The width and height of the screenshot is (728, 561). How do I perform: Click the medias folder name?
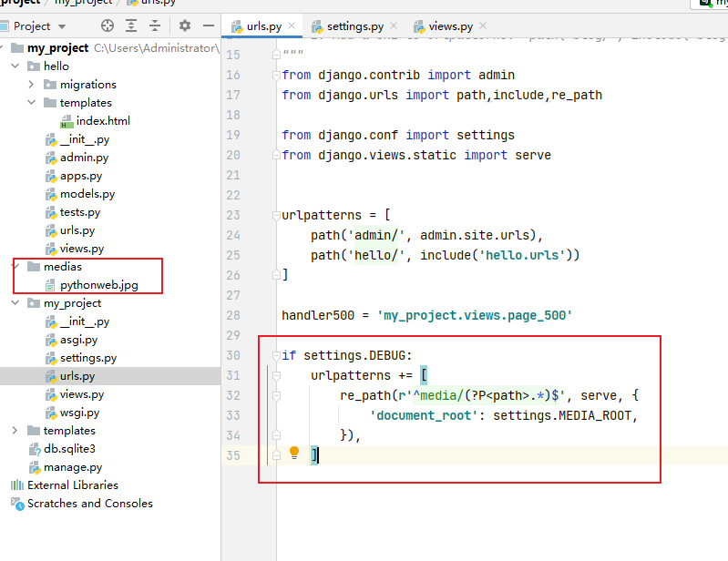click(x=63, y=267)
